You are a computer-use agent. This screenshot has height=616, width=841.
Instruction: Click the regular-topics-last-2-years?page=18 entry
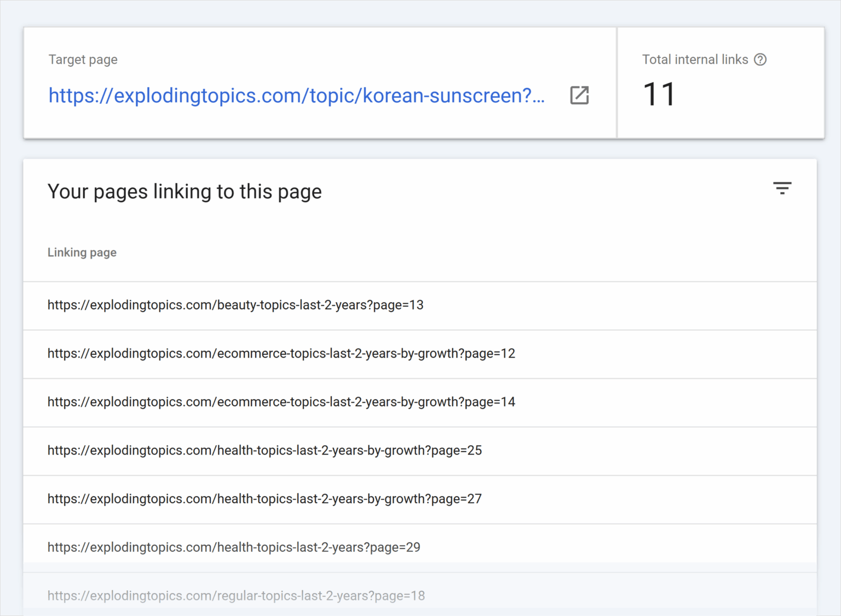click(x=236, y=595)
